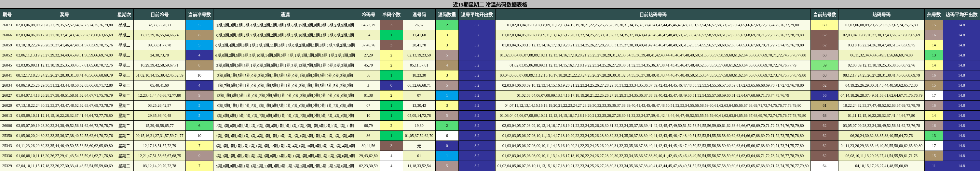Click the 冷码号 column header

click(x=368, y=14)
